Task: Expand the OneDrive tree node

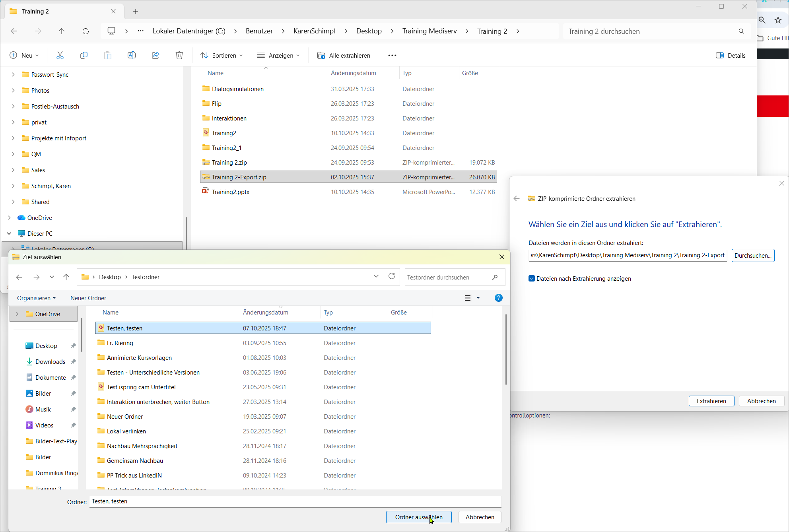Action: [x=9, y=217]
